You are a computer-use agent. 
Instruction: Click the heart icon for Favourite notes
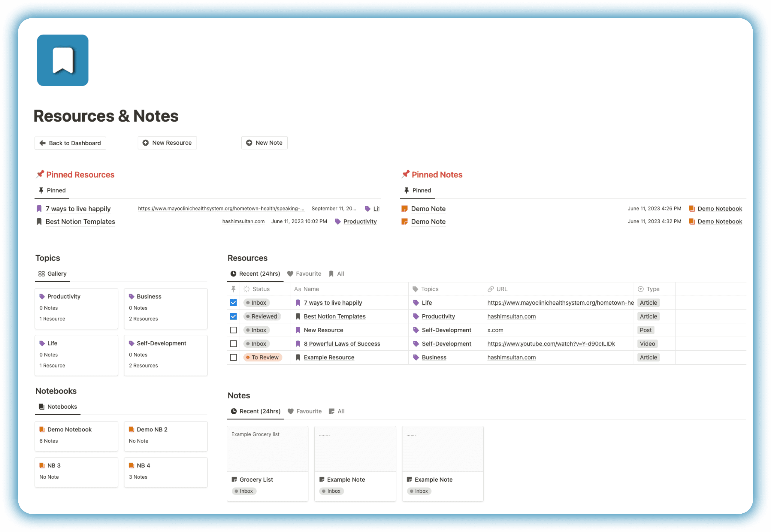(x=291, y=411)
